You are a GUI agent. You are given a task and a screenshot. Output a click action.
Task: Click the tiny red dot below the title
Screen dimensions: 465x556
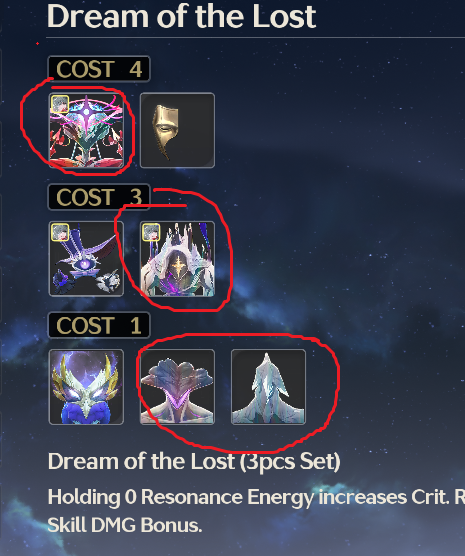(37, 44)
